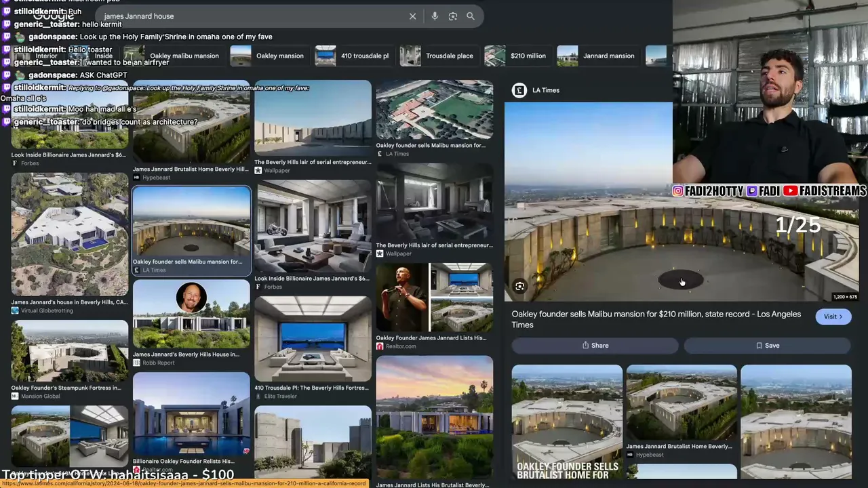868x488 pixels.
Task: Open the "Jannard mansion" chip
Action: click(598, 56)
